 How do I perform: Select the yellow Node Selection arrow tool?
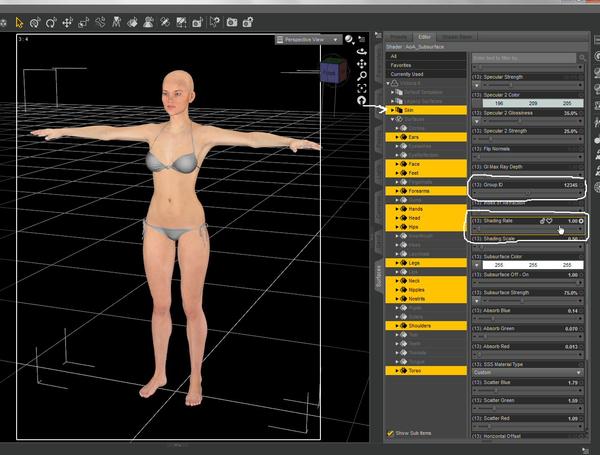[x=19, y=23]
